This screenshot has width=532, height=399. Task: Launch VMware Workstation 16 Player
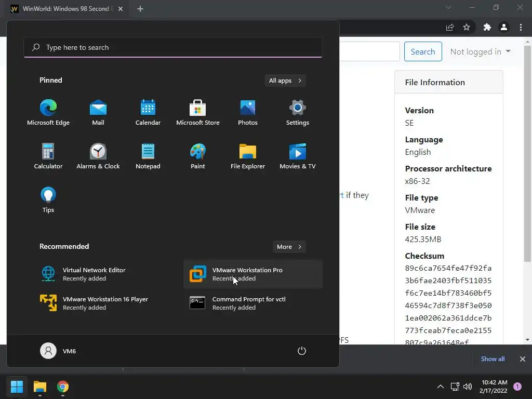[x=103, y=303]
